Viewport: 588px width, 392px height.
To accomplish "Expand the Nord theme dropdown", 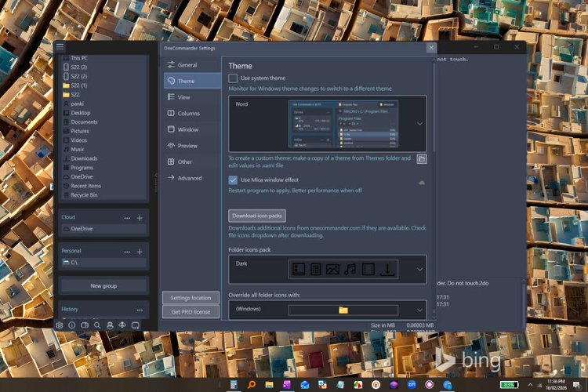I will click(x=419, y=123).
